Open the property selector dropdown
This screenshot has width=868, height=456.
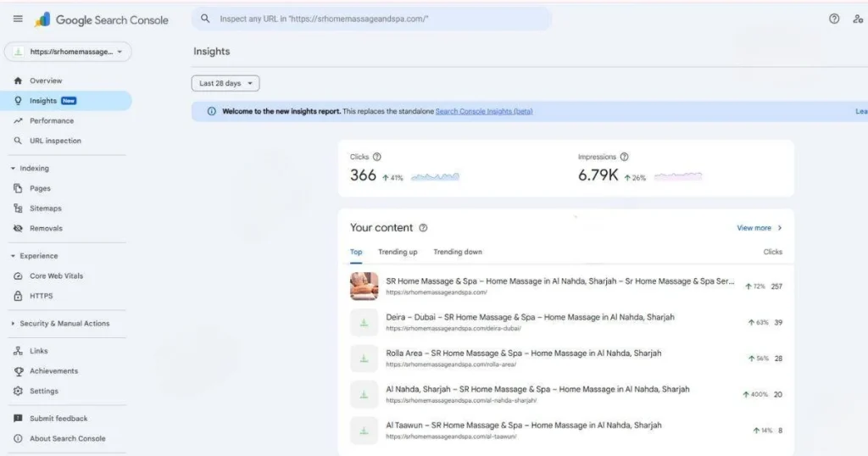(68, 52)
